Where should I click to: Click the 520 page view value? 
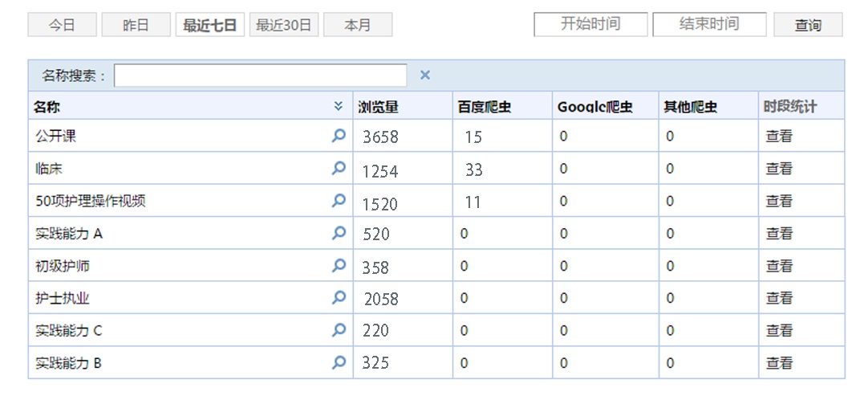pos(376,235)
